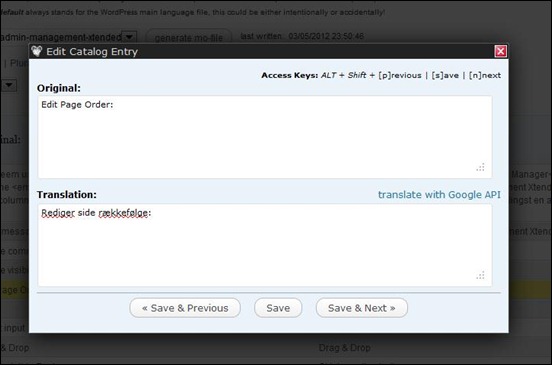Open the small dropdown arrow at left edge
This screenshot has height=365, width=552.
pyautogui.click(x=9, y=85)
